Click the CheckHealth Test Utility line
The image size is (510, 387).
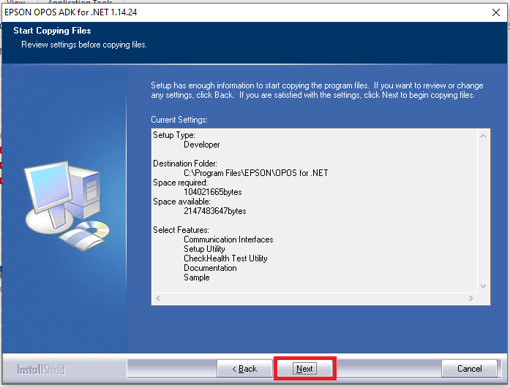pos(225,258)
